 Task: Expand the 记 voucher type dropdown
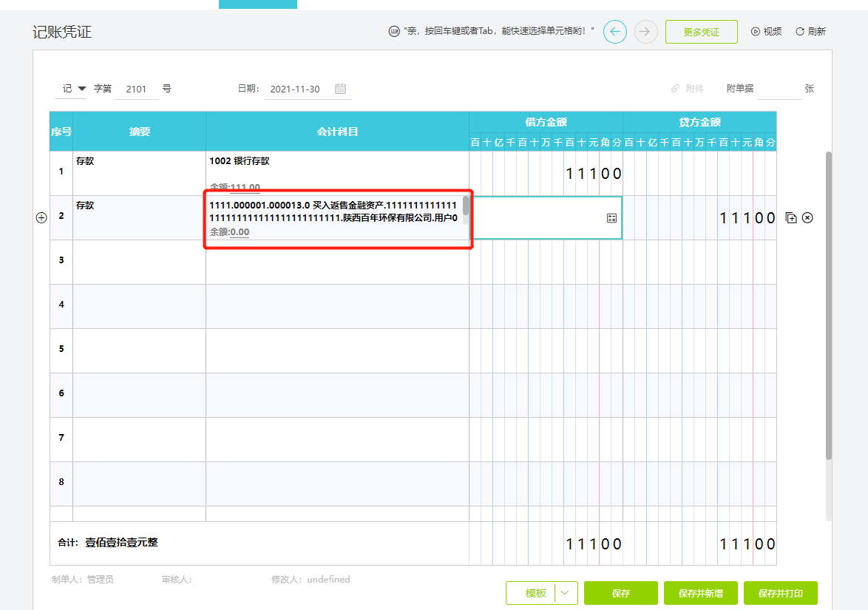point(81,89)
